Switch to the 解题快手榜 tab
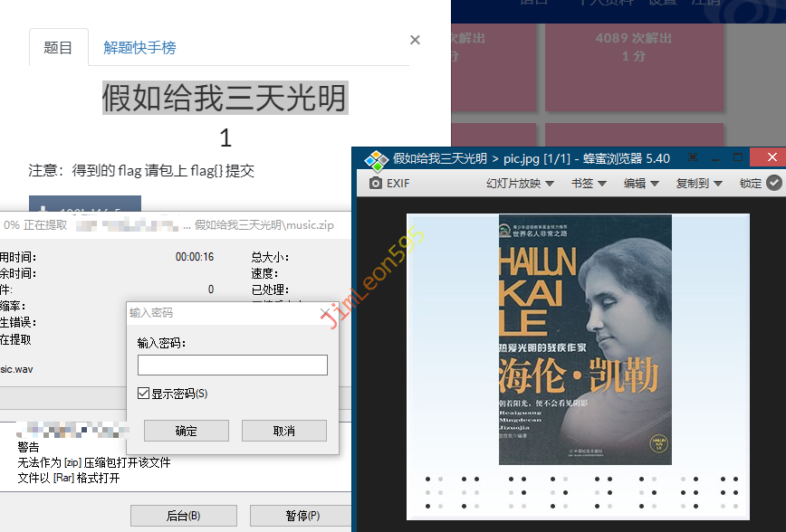 [x=139, y=48]
